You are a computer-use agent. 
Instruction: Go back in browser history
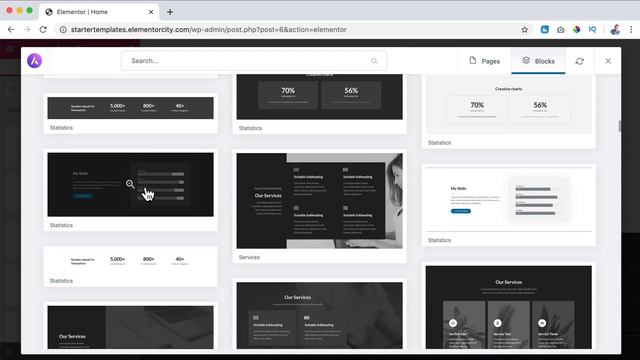coord(11,29)
